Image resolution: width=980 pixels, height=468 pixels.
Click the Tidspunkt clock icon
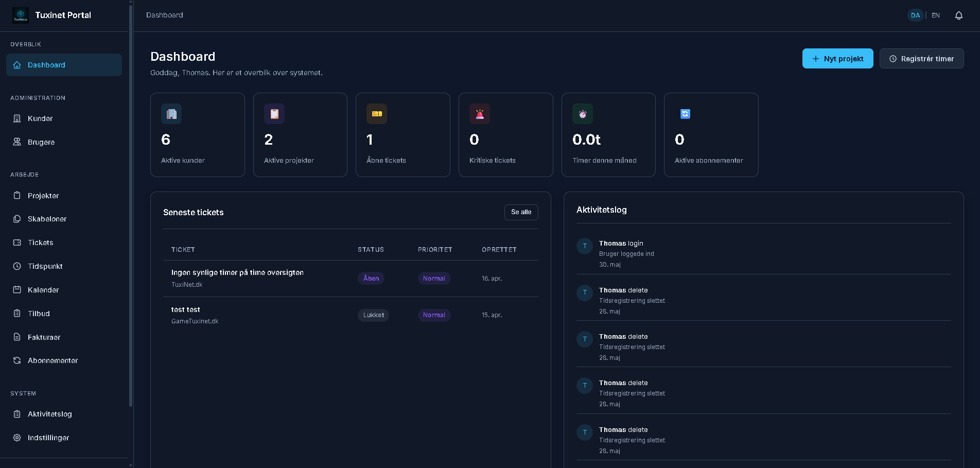(17, 266)
